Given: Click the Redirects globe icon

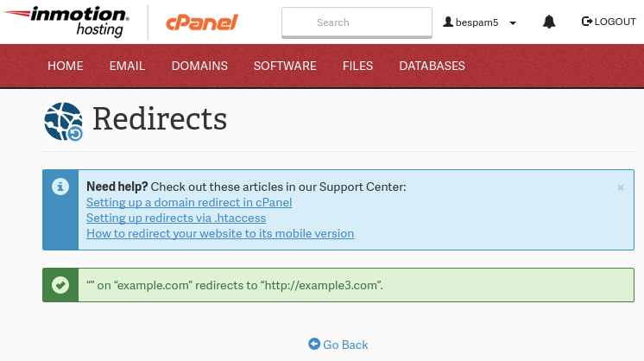Looking at the screenshot, I should [x=63, y=121].
